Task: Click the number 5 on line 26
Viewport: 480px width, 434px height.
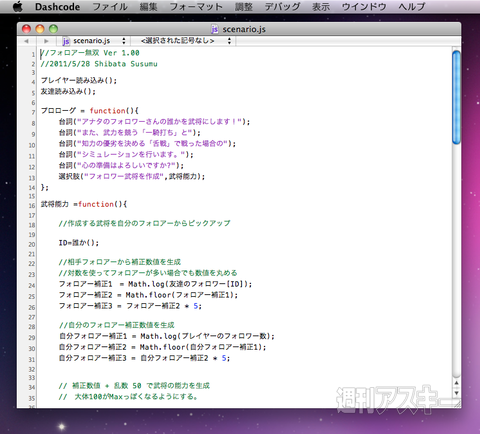Action: [x=196, y=306]
